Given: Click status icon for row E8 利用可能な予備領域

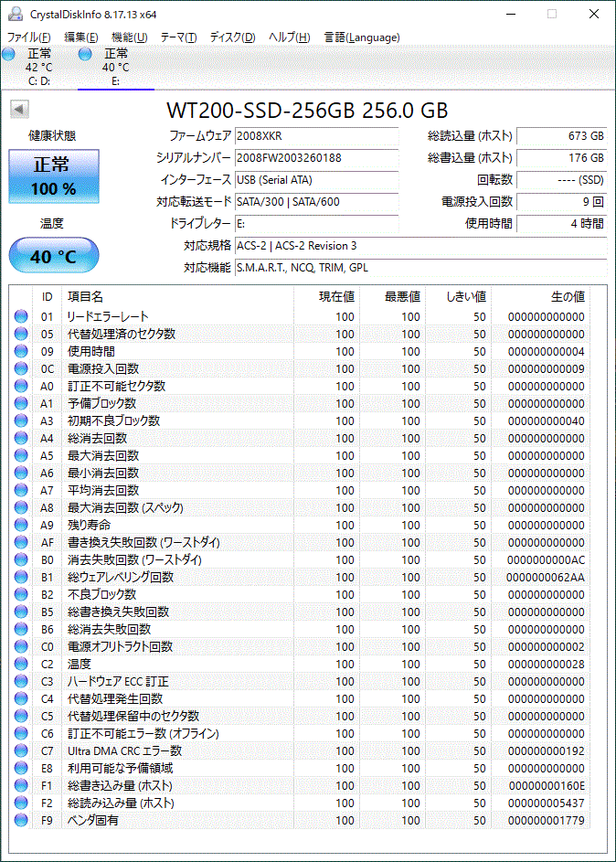Looking at the screenshot, I should [21, 768].
